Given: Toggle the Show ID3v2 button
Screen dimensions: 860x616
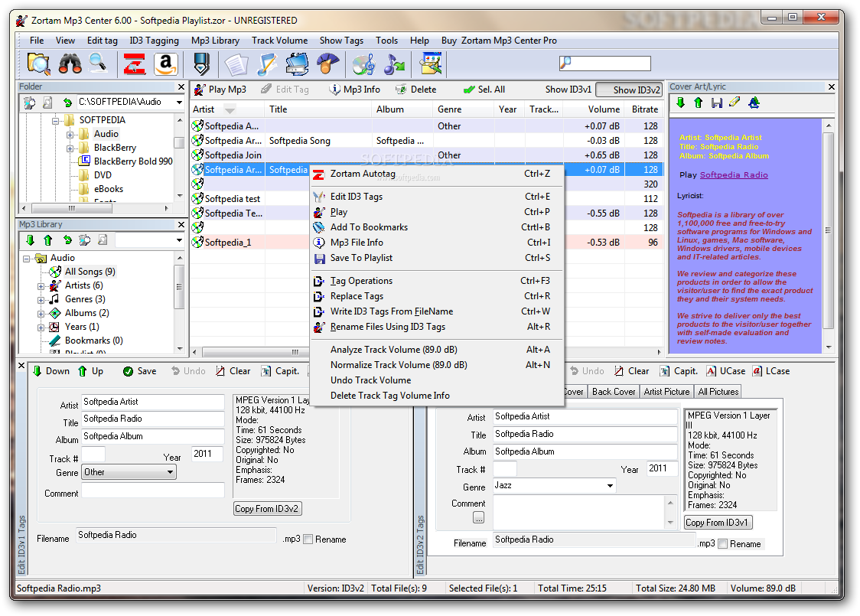Looking at the screenshot, I should (x=629, y=90).
